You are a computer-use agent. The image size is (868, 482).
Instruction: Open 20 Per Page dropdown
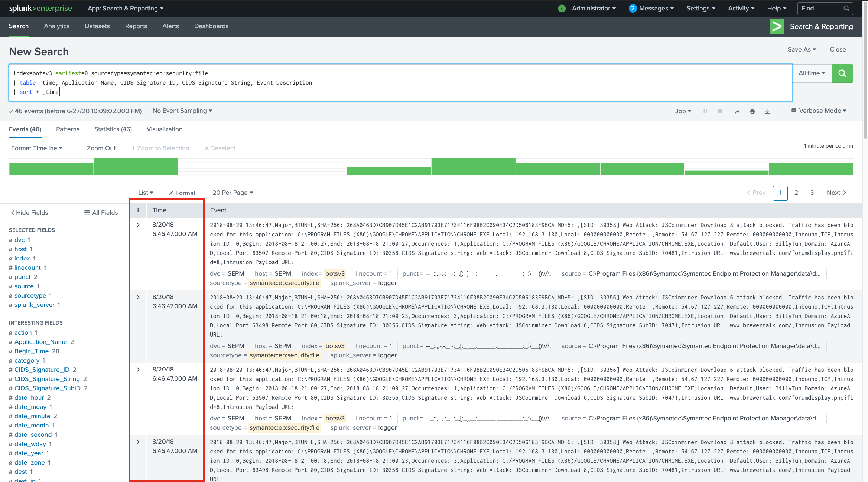233,193
